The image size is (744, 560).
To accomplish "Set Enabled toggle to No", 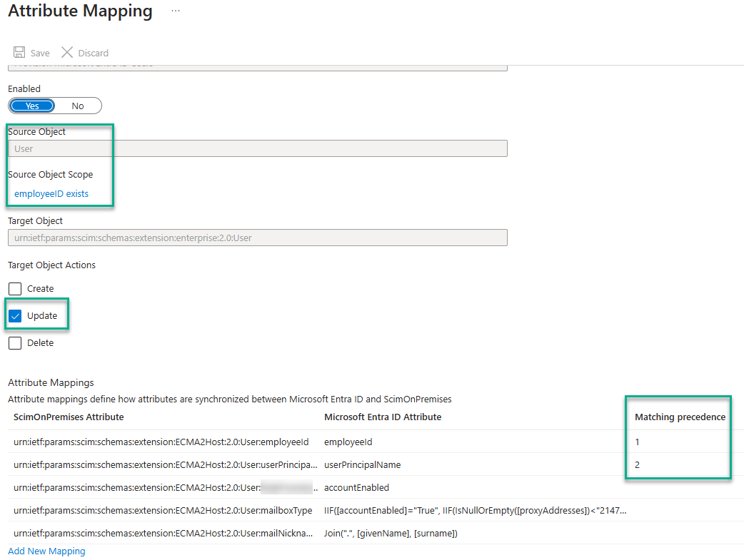I will [78, 106].
